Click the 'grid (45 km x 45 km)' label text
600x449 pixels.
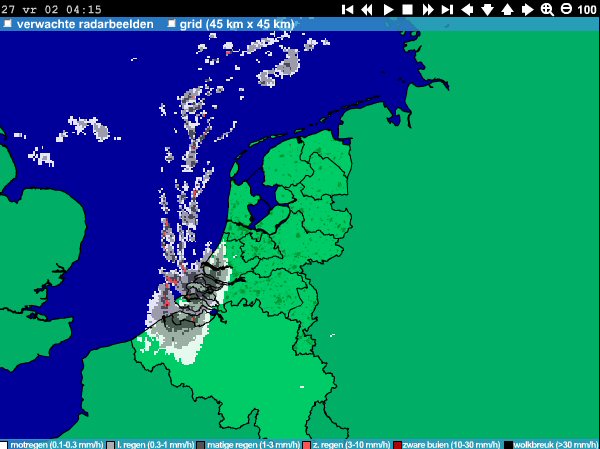237,24
